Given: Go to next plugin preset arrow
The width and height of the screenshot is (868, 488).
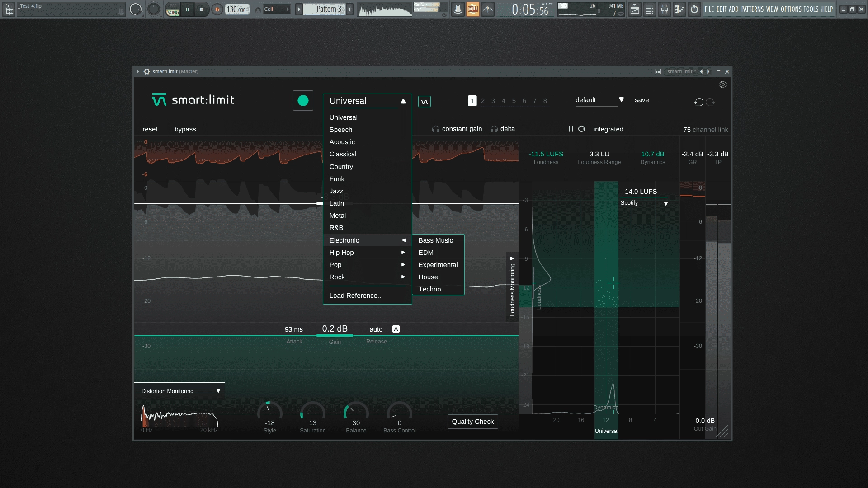Looking at the screenshot, I should point(708,71).
